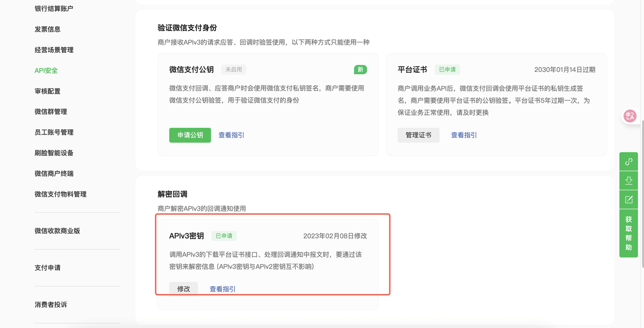
Task: Click the link icon above the download icon
Action: click(628, 161)
